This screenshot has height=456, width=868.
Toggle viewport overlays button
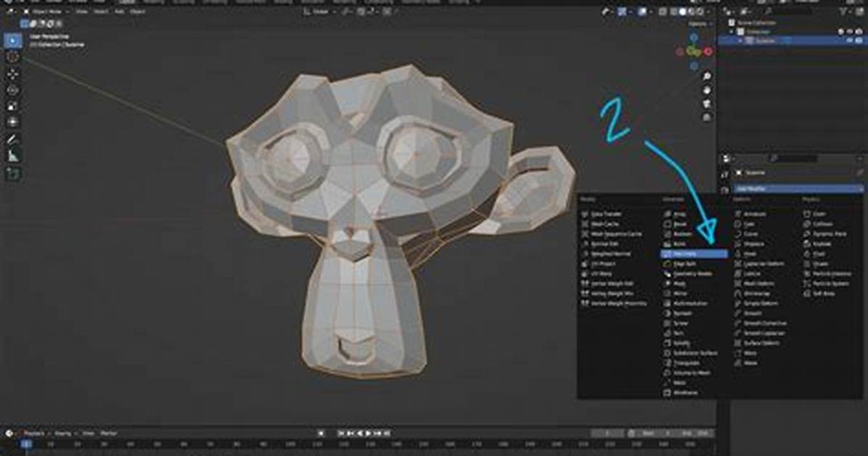point(642,12)
